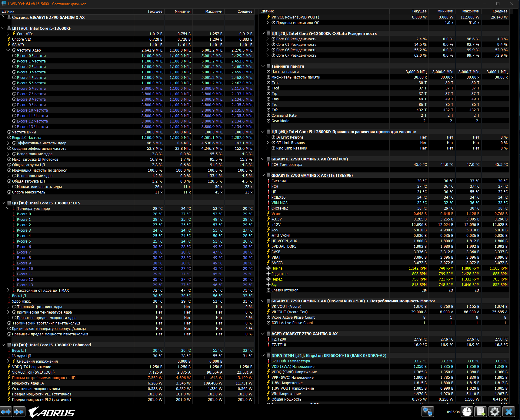520x420 pixels.
Task: Click the thermometer icon beside SPD Hub Температура
Action: tap(268, 361)
